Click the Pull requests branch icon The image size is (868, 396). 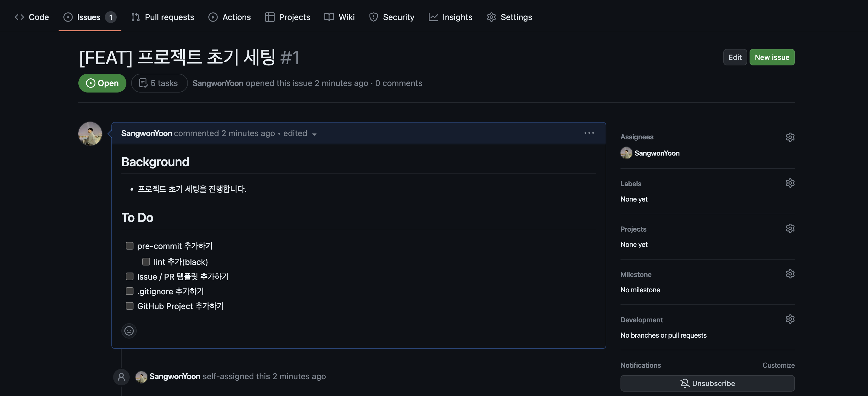(135, 17)
